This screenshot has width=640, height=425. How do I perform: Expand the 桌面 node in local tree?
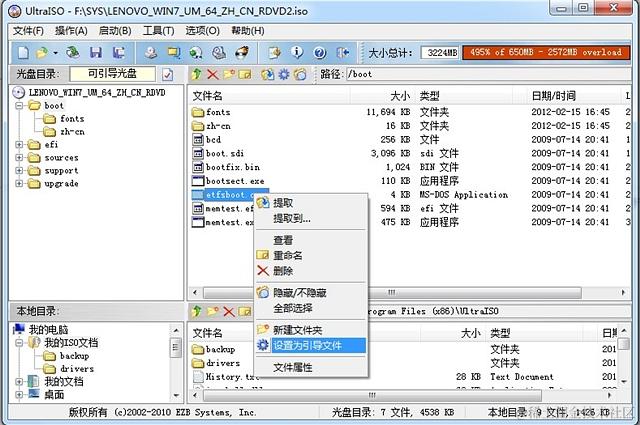click(19, 395)
